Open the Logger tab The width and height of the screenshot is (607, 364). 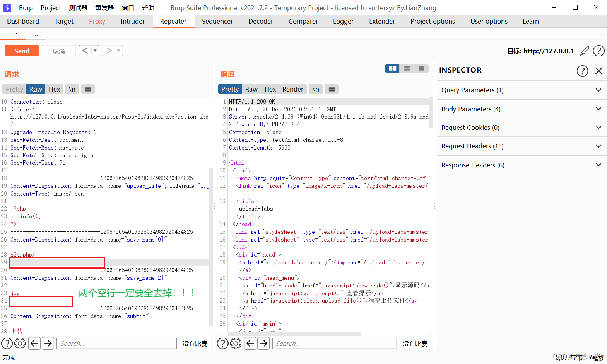(343, 21)
